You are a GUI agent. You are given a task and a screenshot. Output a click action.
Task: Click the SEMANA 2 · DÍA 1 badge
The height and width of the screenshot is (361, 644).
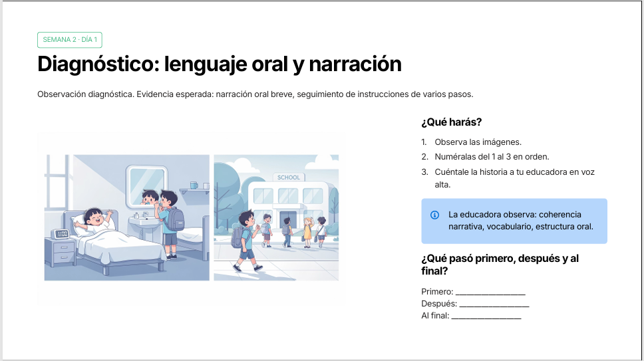point(70,40)
